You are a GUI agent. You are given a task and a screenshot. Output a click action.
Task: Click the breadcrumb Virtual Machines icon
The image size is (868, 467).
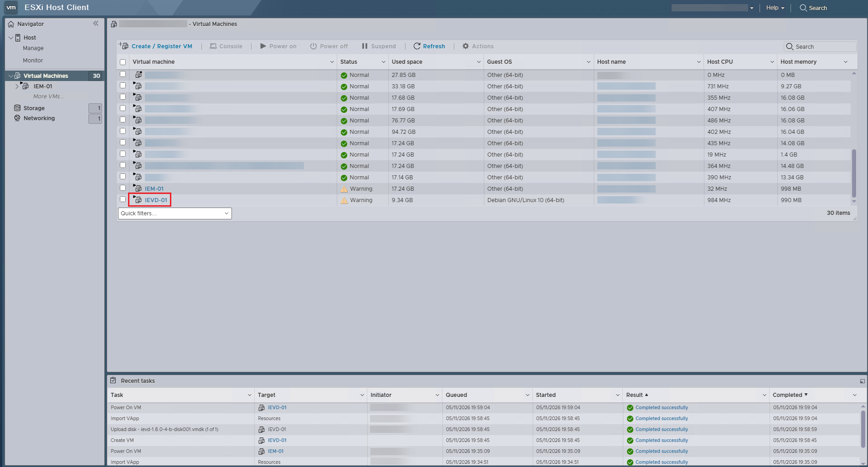pos(114,24)
